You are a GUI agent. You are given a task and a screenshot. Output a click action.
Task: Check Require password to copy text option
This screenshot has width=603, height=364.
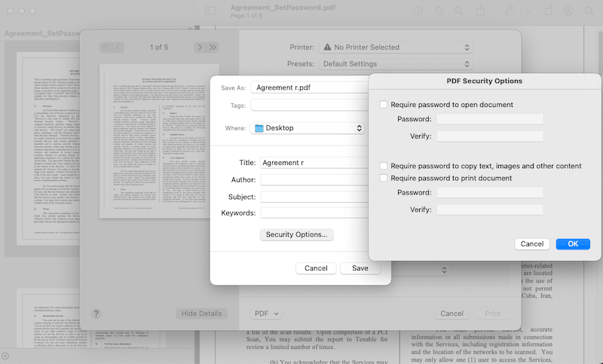pyautogui.click(x=384, y=166)
